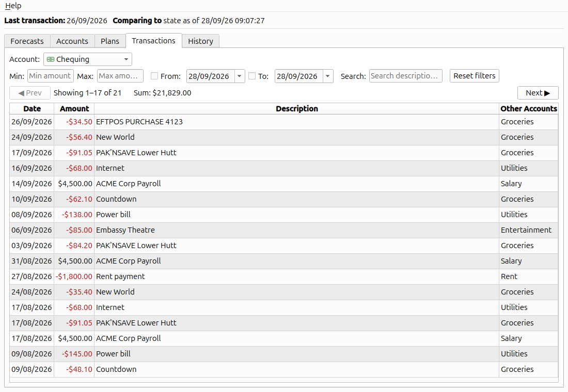Sort by the Amount column header

point(74,109)
